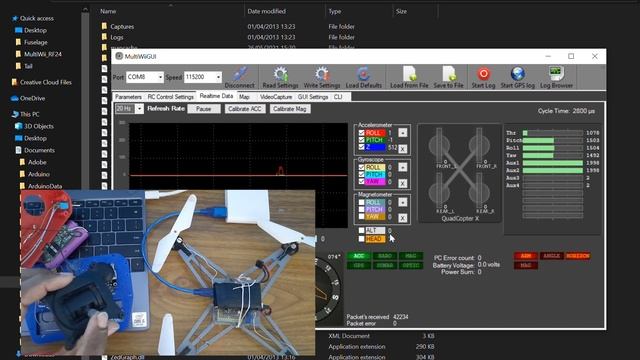Uncheck Gyroscope ROLL checkbox
The height and width of the screenshot is (360, 640).
[361, 167]
